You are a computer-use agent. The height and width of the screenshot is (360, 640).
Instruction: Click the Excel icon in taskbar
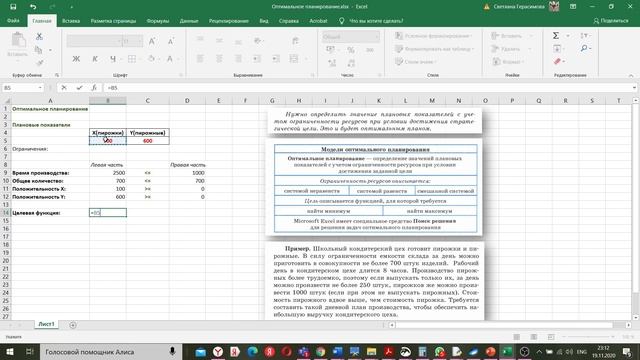[x=507, y=351]
